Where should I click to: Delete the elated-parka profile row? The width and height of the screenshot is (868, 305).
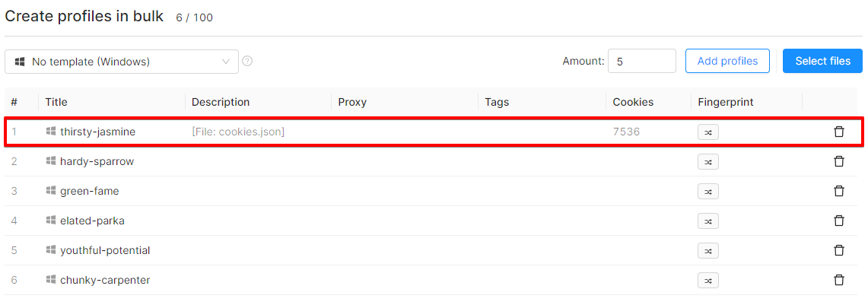tap(839, 221)
